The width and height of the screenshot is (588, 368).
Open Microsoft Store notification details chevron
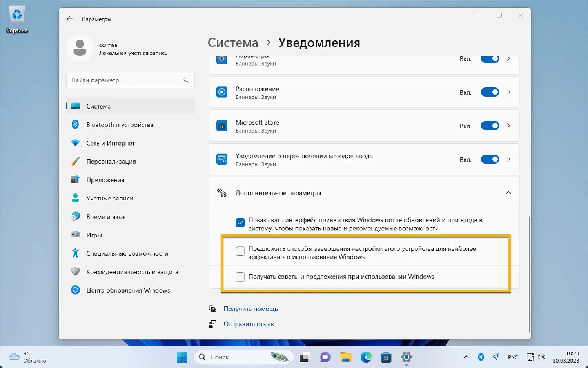pos(508,126)
